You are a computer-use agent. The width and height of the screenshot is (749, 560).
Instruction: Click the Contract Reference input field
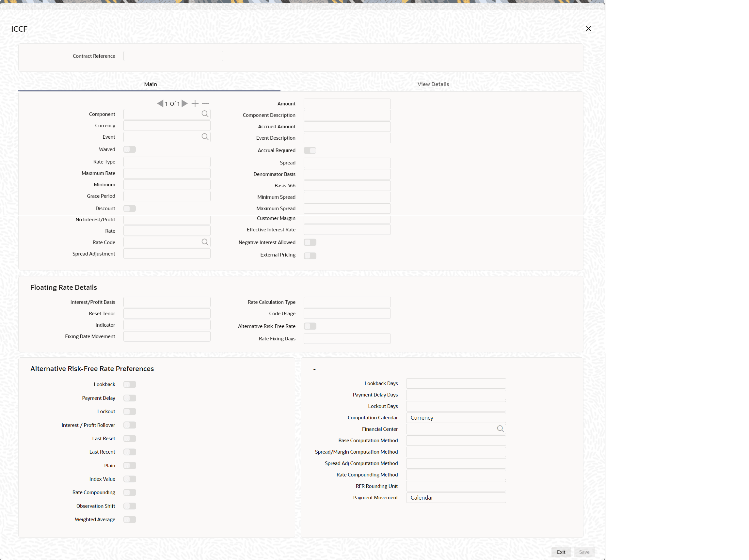pos(173,56)
